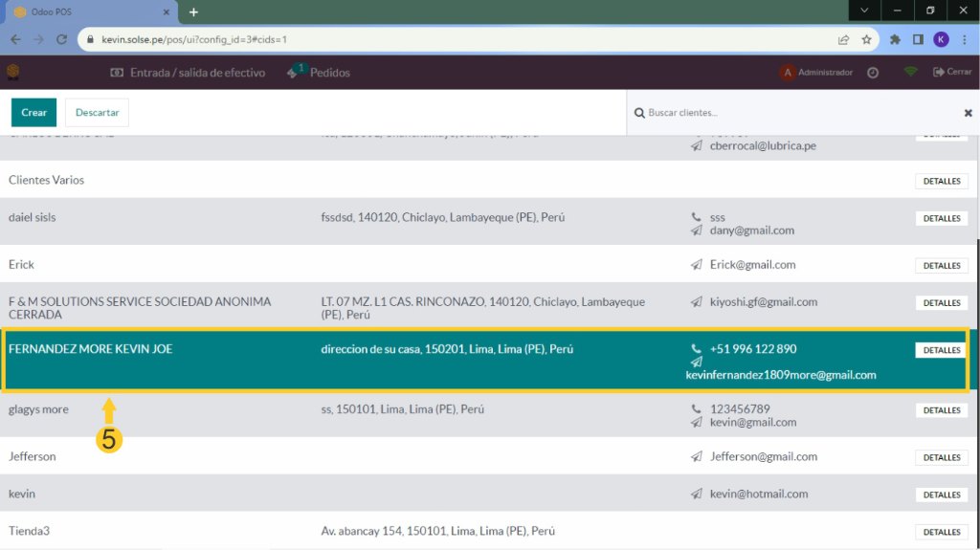This screenshot has height=550, width=980.
Task: Open the Pedidos orders ticket icon
Action: [293, 73]
